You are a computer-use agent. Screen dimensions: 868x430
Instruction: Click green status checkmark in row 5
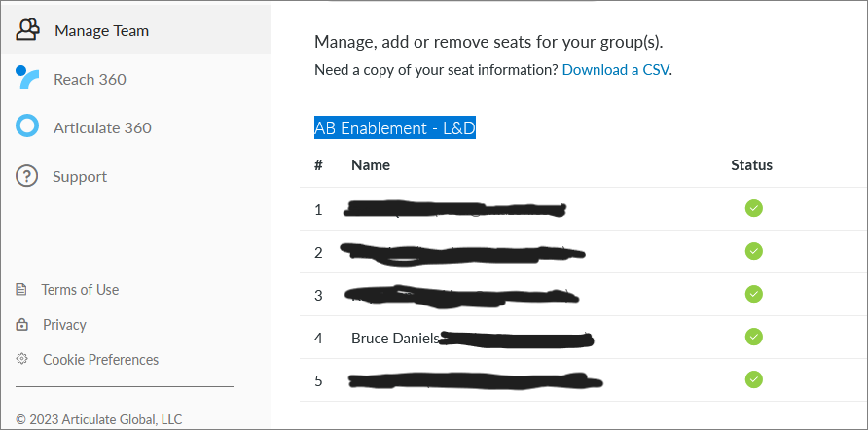753,379
